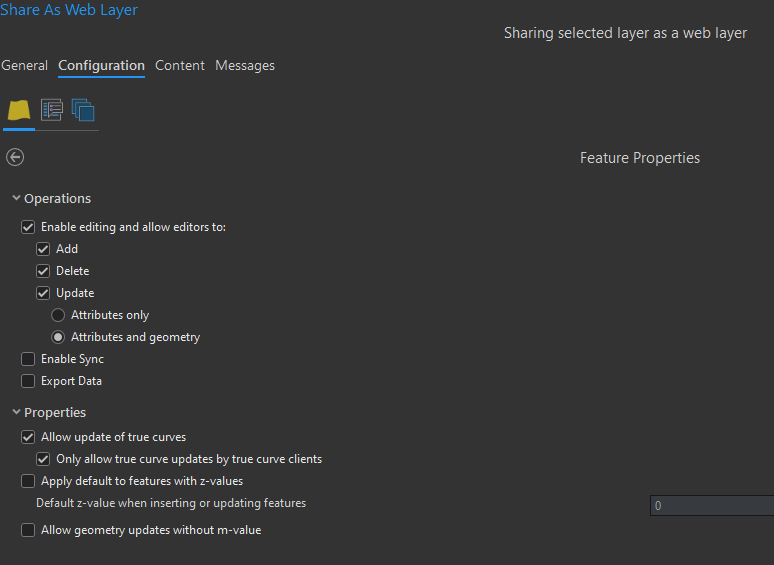Collapse the Properties section
Image resolution: width=774 pixels, height=565 pixels.
click(16, 412)
